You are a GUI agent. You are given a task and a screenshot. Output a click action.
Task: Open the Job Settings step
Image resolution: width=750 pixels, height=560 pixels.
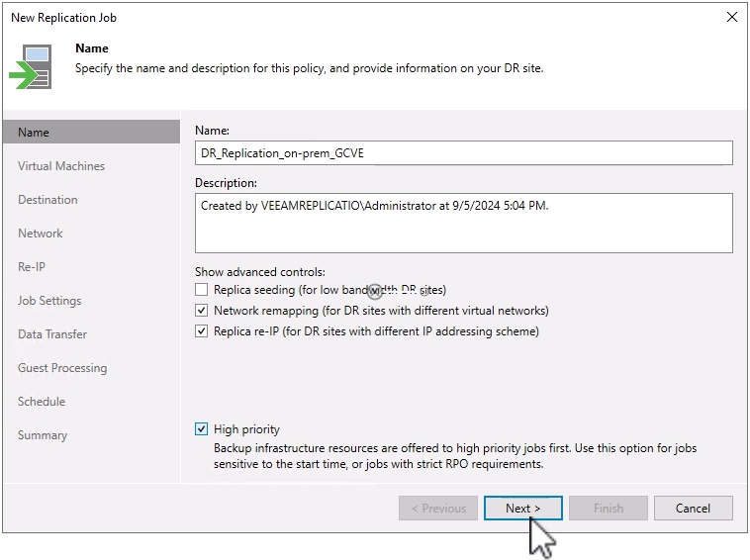(x=49, y=301)
